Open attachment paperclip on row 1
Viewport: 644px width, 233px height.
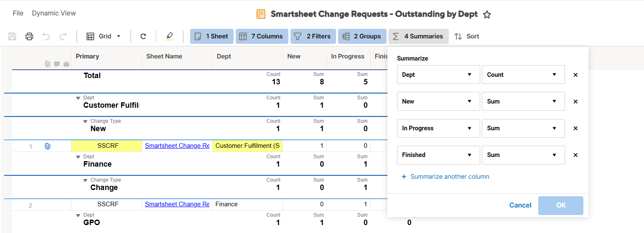[x=47, y=146]
